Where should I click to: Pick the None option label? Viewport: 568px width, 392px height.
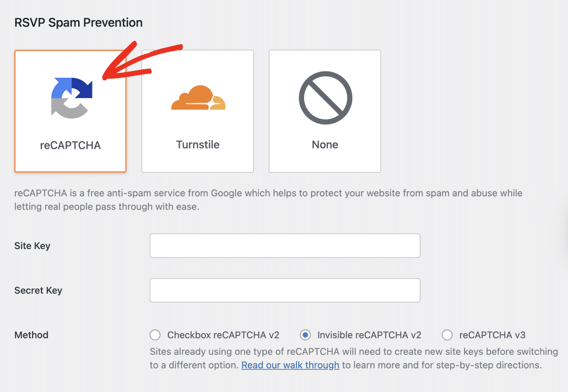pos(325,144)
